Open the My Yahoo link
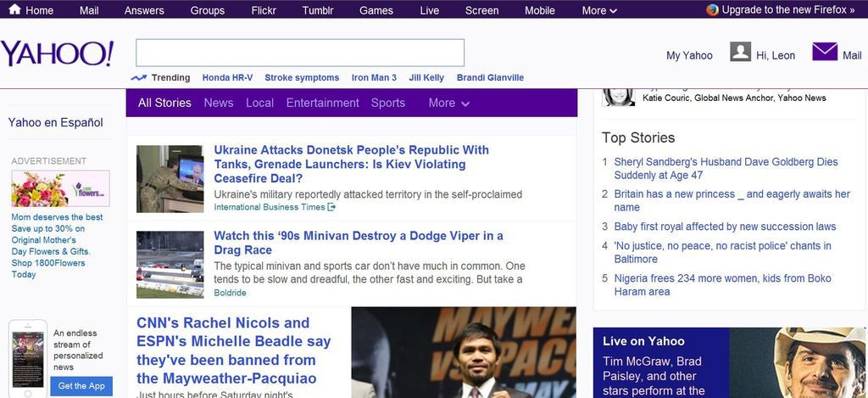Image resolution: width=868 pixels, height=398 pixels. click(x=689, y=55)
